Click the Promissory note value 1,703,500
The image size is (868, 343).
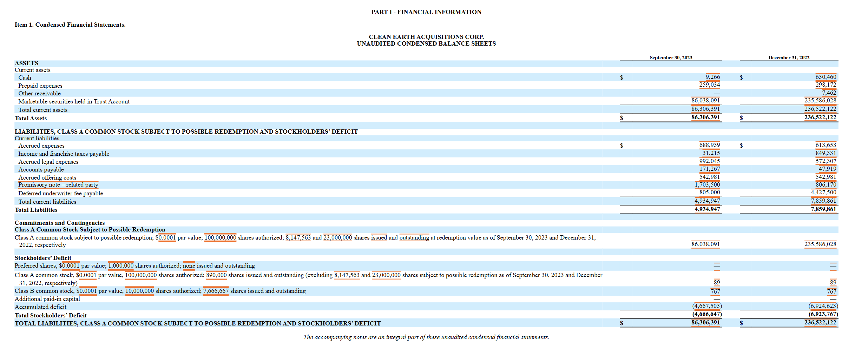tap(707, 184)
